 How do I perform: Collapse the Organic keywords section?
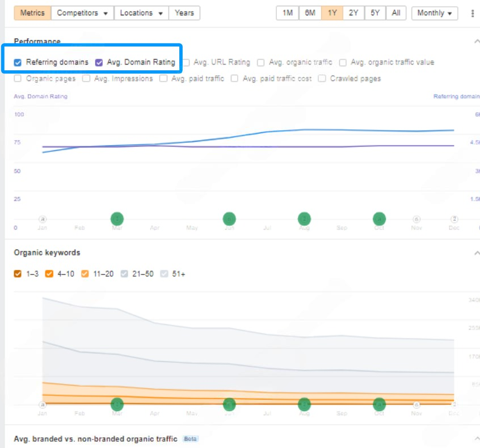point(477,253)
